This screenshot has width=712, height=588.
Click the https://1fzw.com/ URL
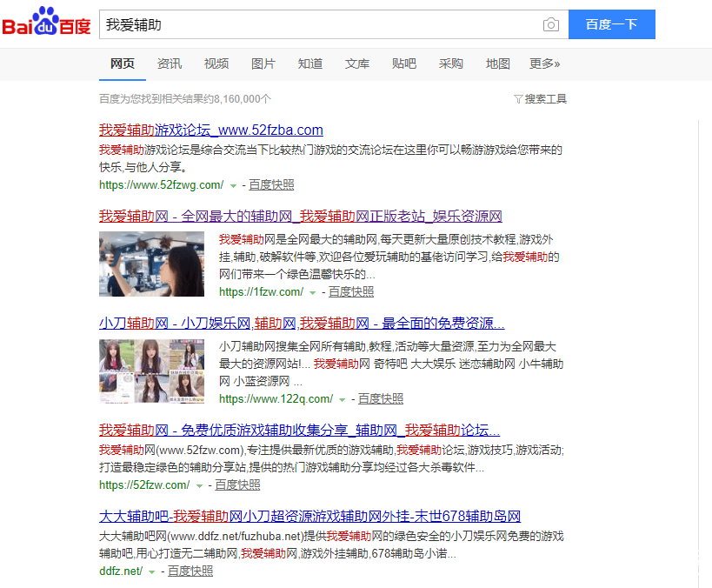[261, 291]
